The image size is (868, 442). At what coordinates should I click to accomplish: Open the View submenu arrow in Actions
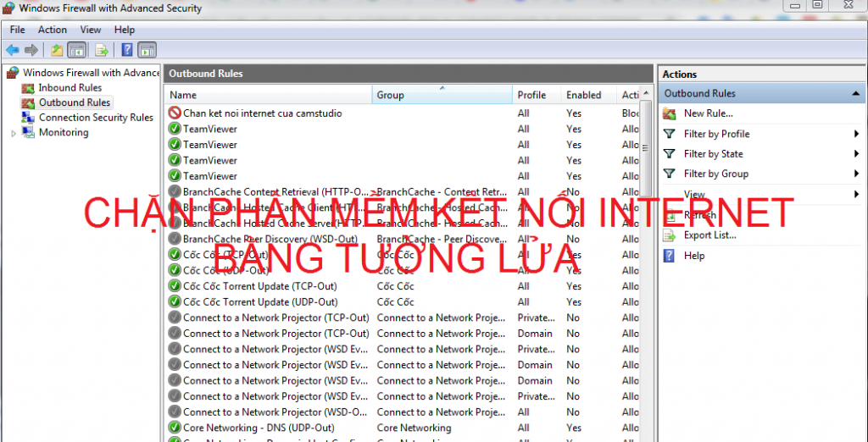(x=856, y=194)
